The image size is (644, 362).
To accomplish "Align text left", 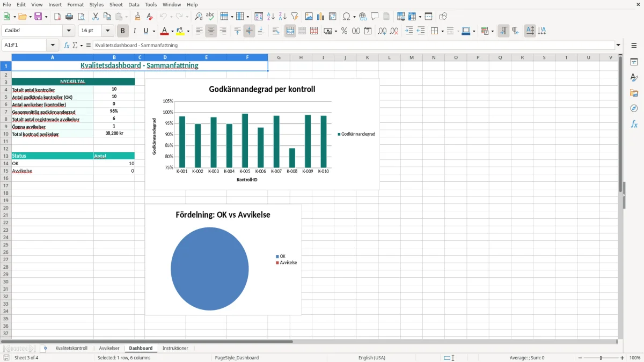I will coord(199,31).
